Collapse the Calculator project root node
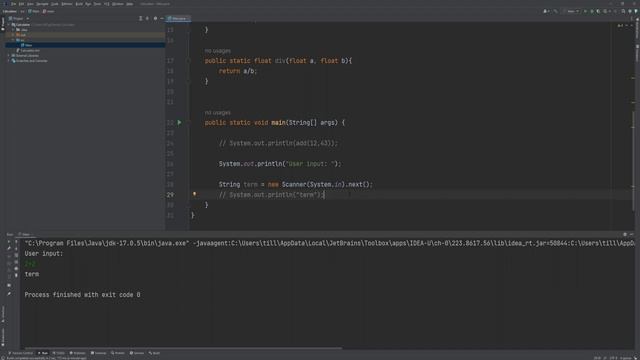The image size is (640, 360). coord(9,25)
